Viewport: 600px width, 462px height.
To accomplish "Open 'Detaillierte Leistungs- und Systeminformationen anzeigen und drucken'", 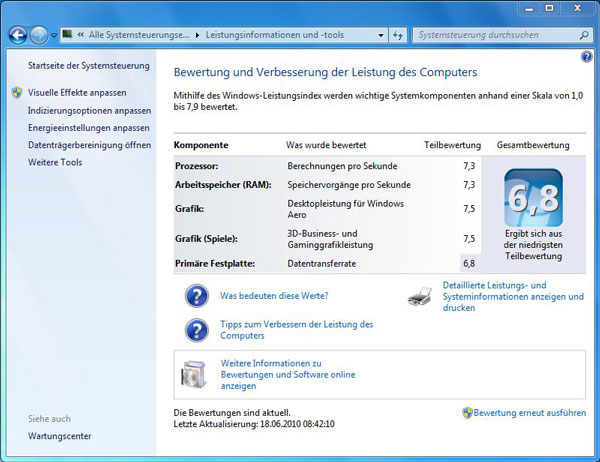I will click(513, 297).
